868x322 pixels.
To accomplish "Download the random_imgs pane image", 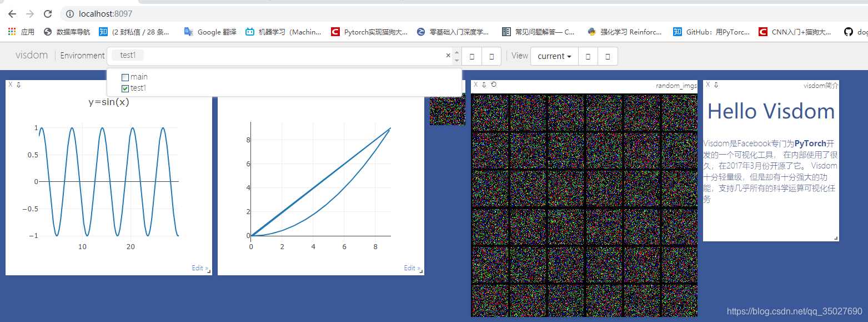I will 484,85.
